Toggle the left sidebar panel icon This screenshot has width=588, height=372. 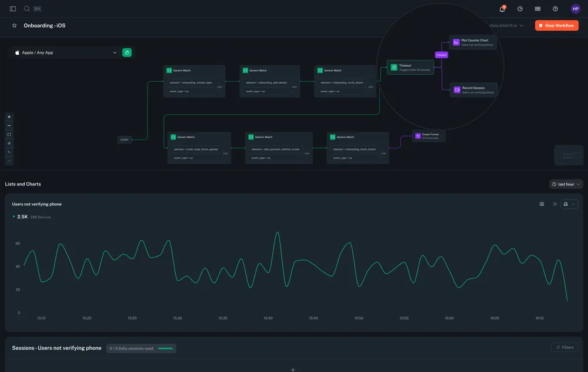(13, 9)
